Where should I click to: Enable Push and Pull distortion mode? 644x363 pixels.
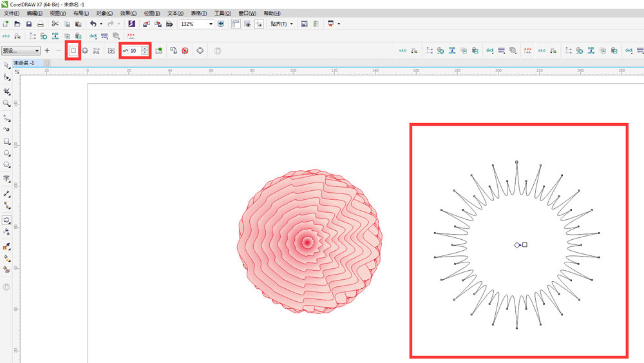(x=73, y=50)
